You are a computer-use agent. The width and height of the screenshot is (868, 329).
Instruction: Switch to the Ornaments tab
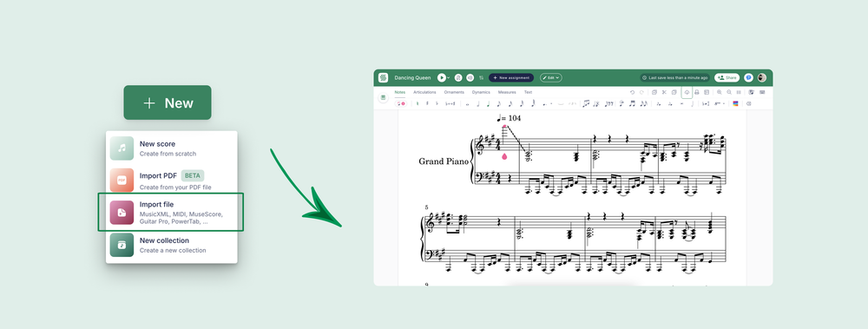(x=454, y=92)
